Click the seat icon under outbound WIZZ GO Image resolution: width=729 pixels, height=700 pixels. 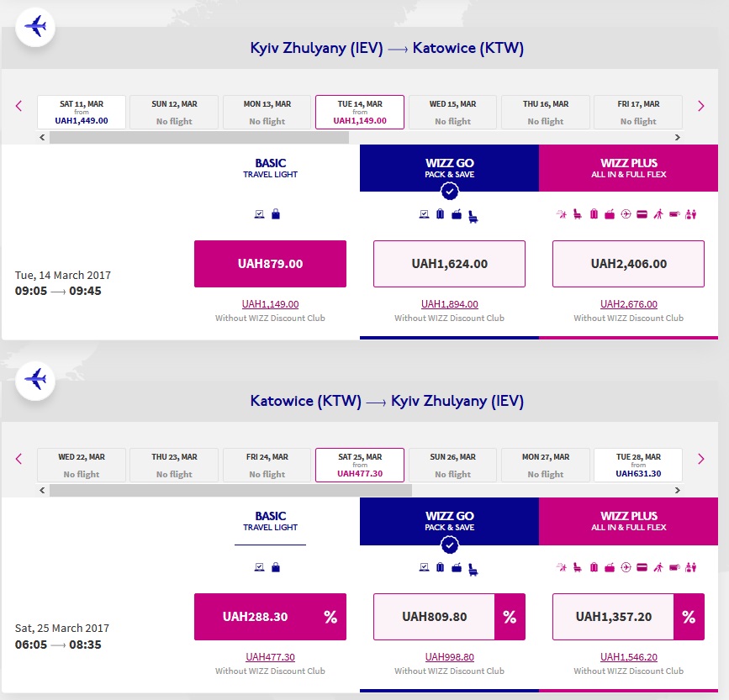(473, 216)
